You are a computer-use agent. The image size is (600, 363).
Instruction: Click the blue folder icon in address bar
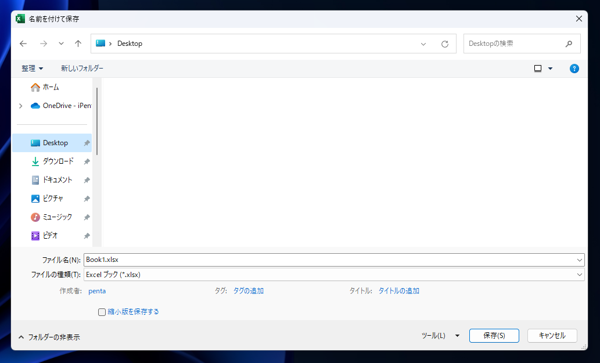point(100,43)
